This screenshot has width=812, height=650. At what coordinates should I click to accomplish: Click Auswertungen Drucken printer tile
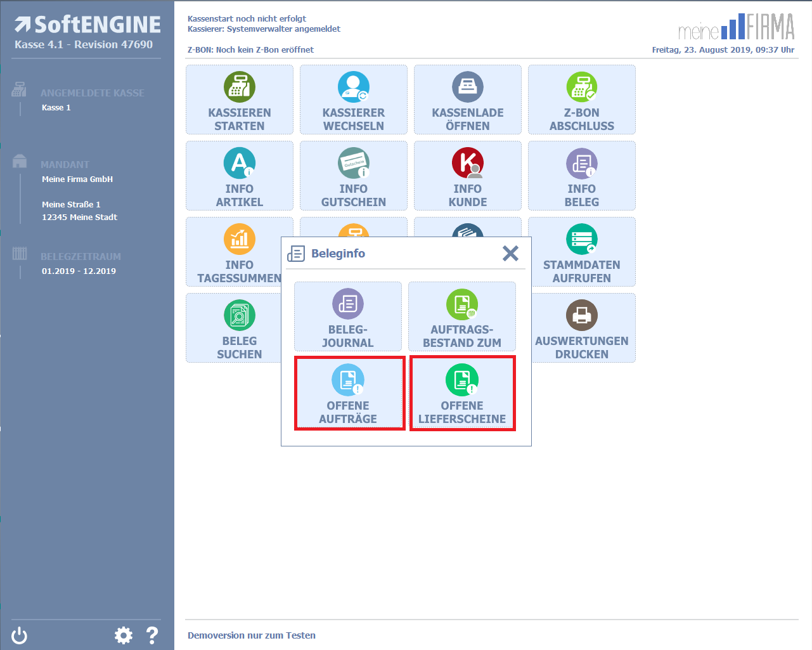click(583, 328)
